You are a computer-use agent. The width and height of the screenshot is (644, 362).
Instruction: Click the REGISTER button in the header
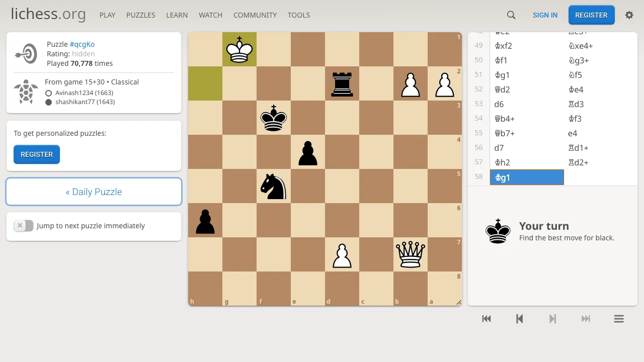[592, 15]
